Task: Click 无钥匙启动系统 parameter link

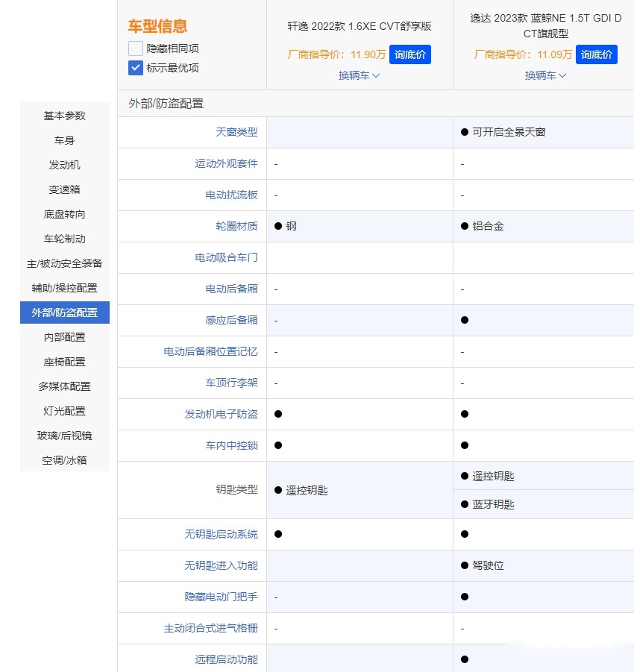Action: pyautogui.click(x=222, y=534)
